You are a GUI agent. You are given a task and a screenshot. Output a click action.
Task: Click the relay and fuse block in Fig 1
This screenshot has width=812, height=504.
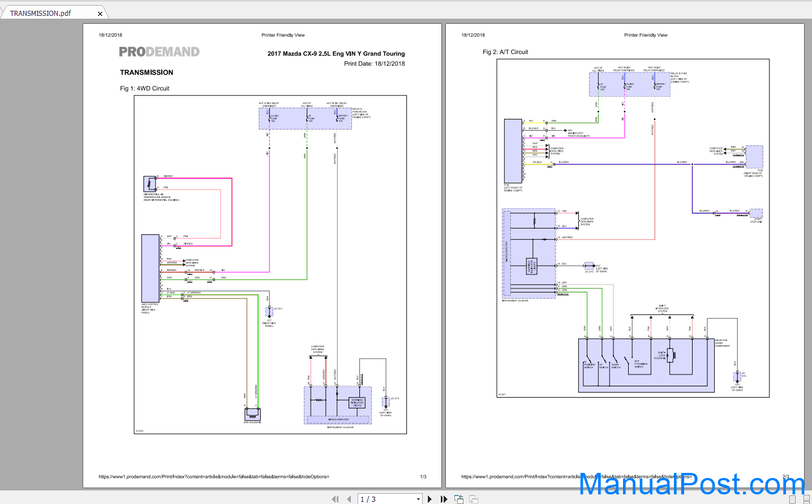[306, 118]
